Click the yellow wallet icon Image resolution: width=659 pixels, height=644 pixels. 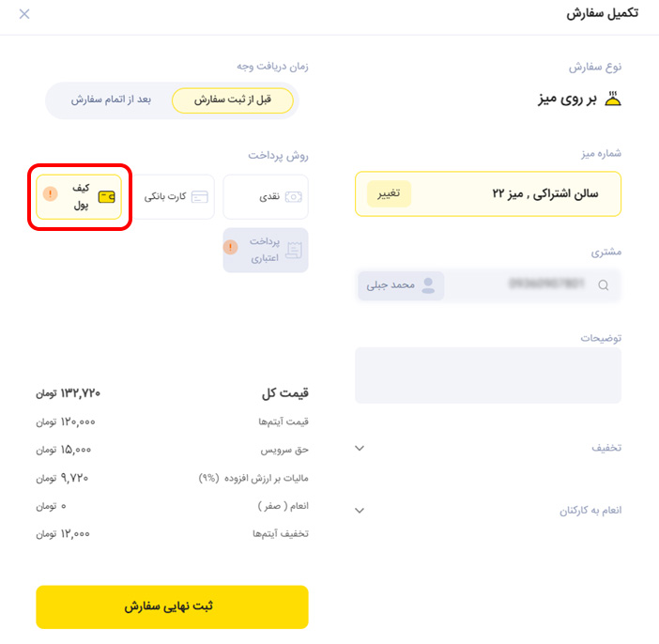(106, 197)
